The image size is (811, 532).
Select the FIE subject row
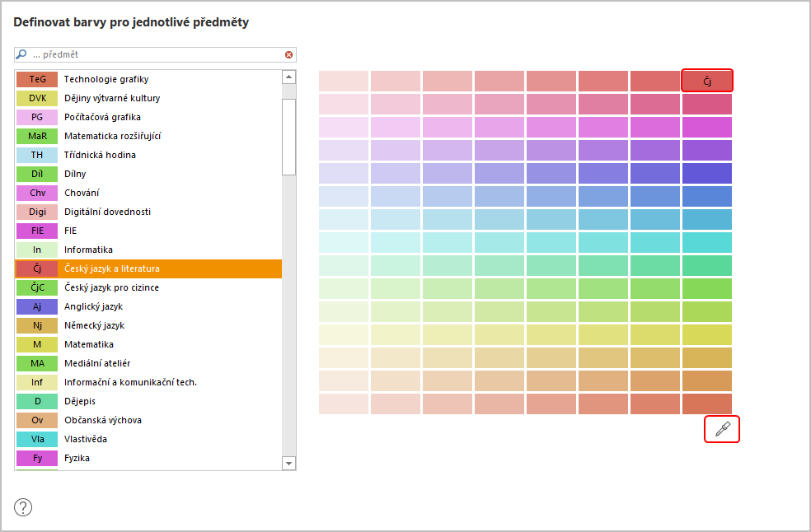pos(148,231)
